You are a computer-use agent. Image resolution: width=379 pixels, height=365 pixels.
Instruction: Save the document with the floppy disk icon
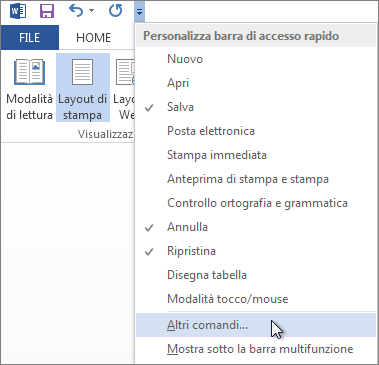coord(47,11)
